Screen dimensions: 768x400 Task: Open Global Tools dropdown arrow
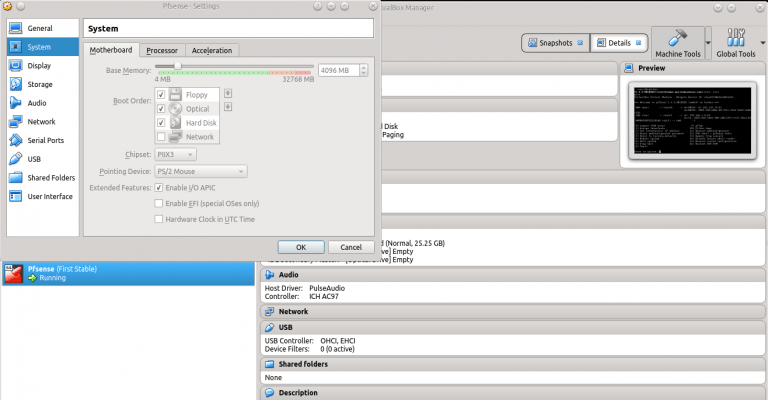click(x=763, y=43)
